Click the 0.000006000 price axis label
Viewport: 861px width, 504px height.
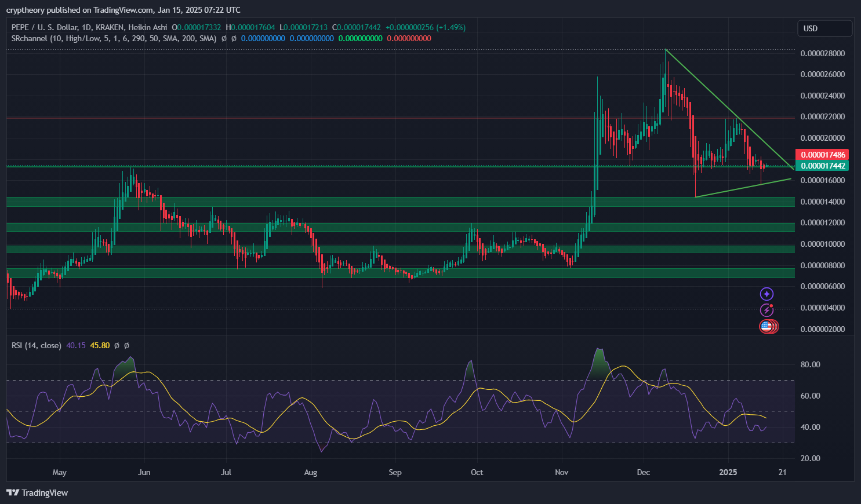(822, 286)
